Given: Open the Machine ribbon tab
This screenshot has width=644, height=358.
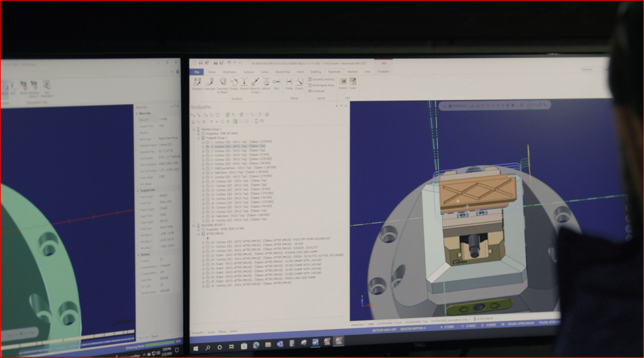Looking at the screenshot, I should click(x=352, y=72).
